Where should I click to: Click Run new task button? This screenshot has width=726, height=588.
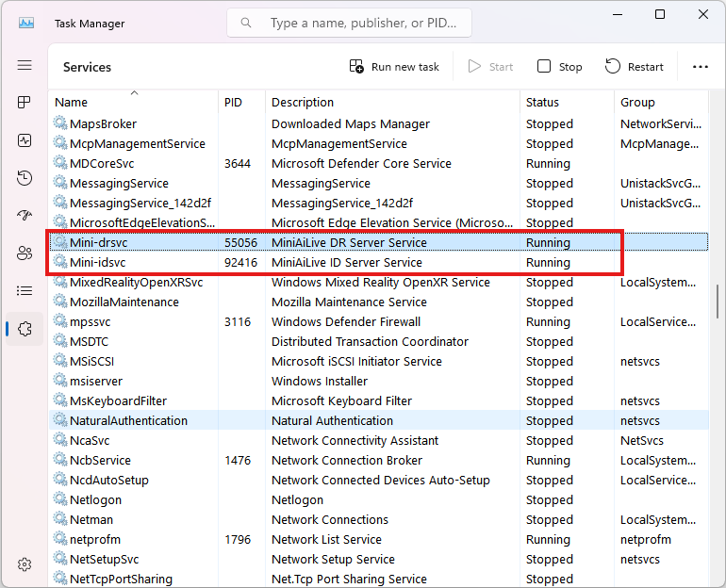pyautogui.click(x=394, y=67)
